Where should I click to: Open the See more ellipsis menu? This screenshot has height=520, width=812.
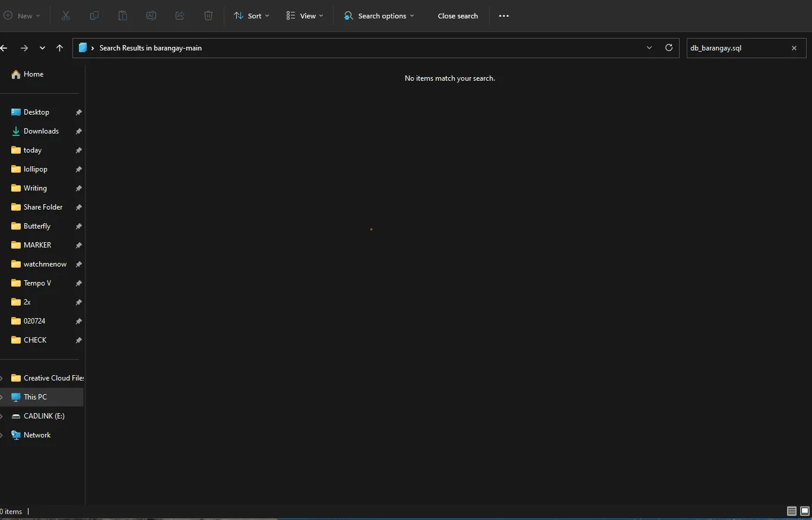[x=504, y=16]
